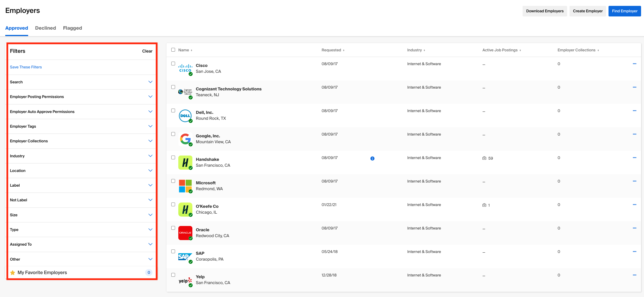The width and height of the screenshot is (644, 297).
Task: Click the Find Employer button
Action: pyautogui.click(x=625, y=11)
